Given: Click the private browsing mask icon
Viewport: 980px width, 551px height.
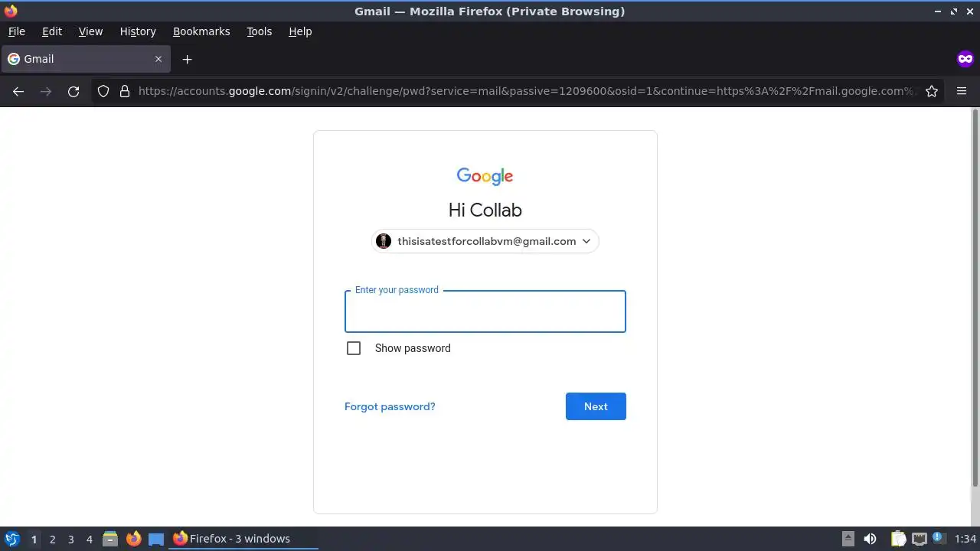Looking at the screenshot, I should click(x=965, y=59).
